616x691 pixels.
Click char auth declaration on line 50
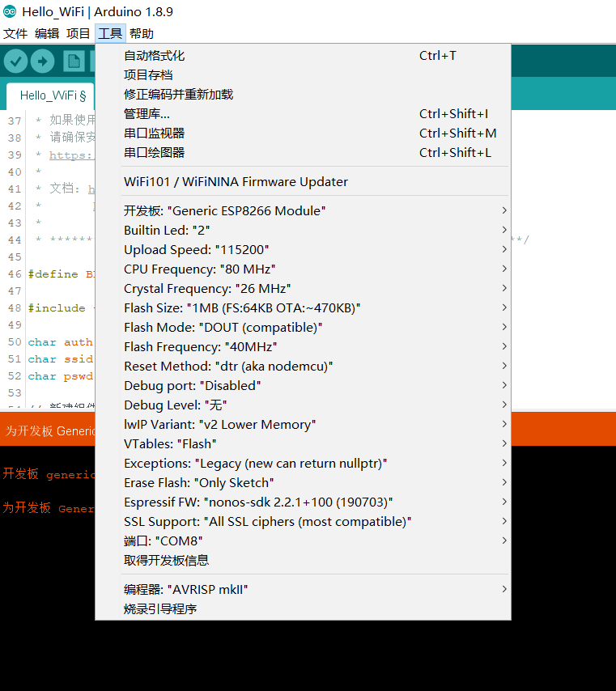61,342
